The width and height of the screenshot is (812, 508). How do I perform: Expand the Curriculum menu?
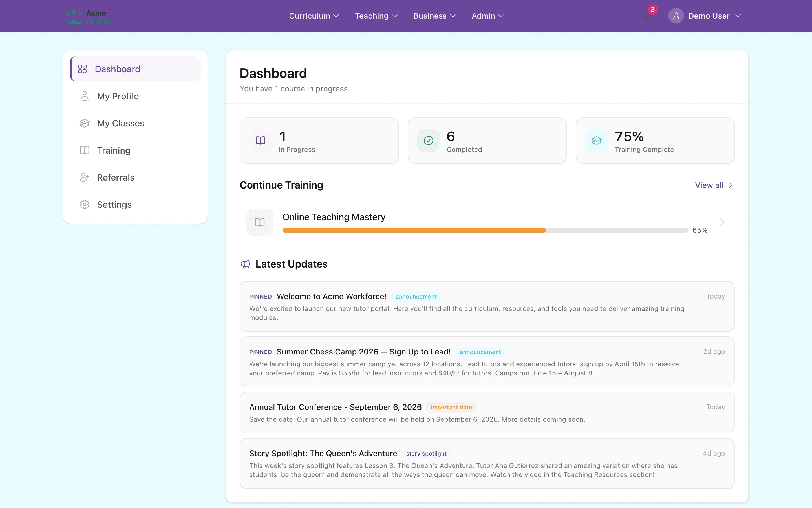coord(314,16)
